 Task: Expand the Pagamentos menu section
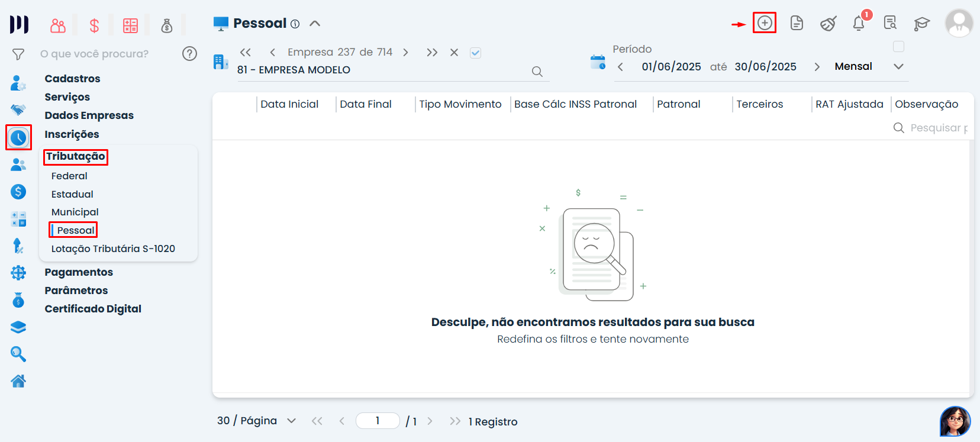(79, 272)
